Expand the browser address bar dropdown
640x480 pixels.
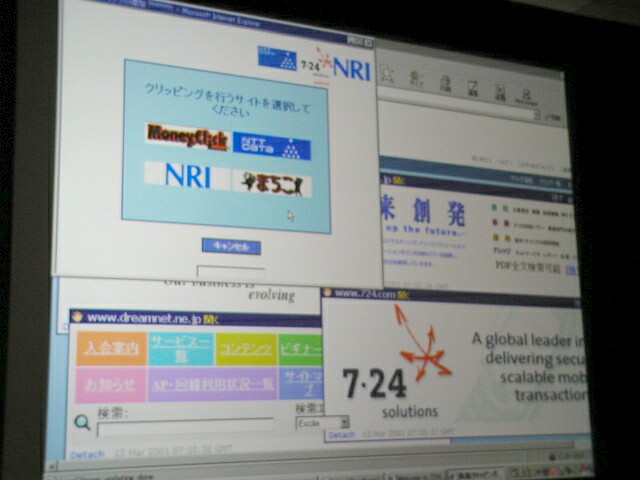click(x=536, y=116)
